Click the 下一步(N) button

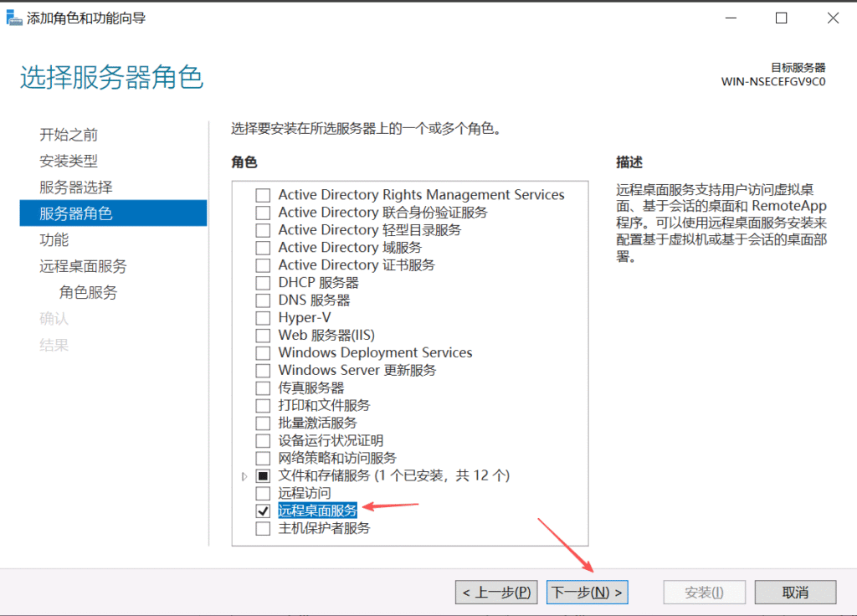(587, 593)
